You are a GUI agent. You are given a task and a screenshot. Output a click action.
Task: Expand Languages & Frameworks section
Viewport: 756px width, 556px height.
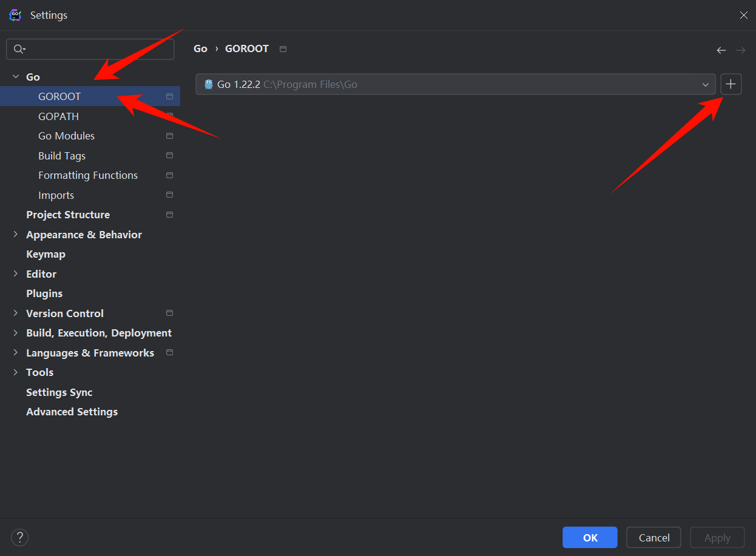[x=16, y=353]
